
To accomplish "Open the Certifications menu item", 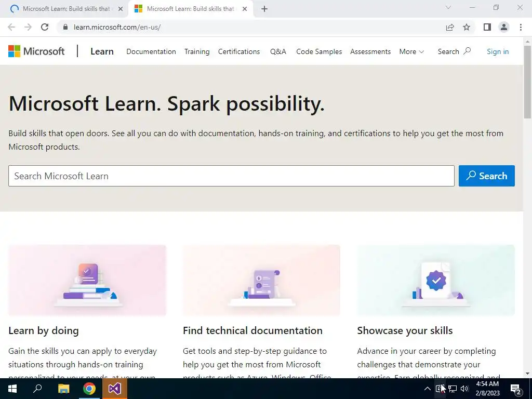I will 239,51.
